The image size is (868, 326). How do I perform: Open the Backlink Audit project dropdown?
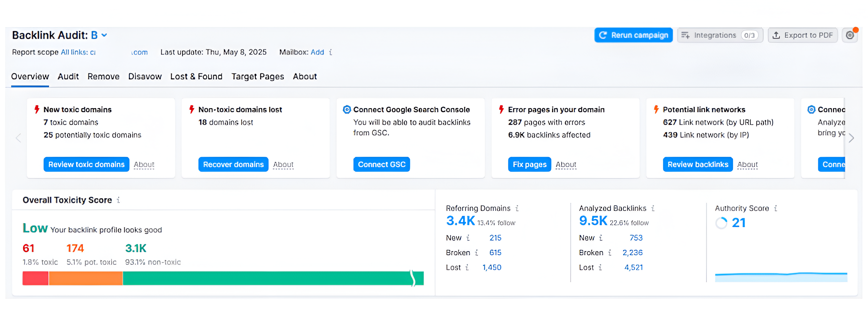point(104,35)
